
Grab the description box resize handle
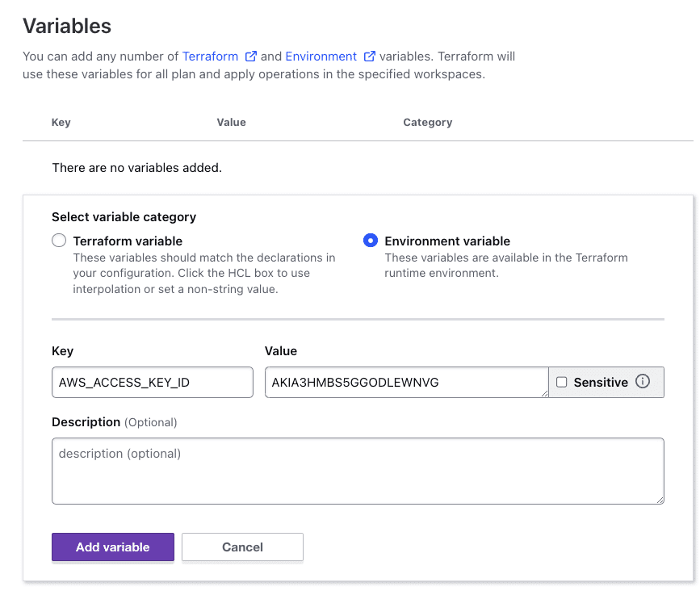click(x=660, y=501)
